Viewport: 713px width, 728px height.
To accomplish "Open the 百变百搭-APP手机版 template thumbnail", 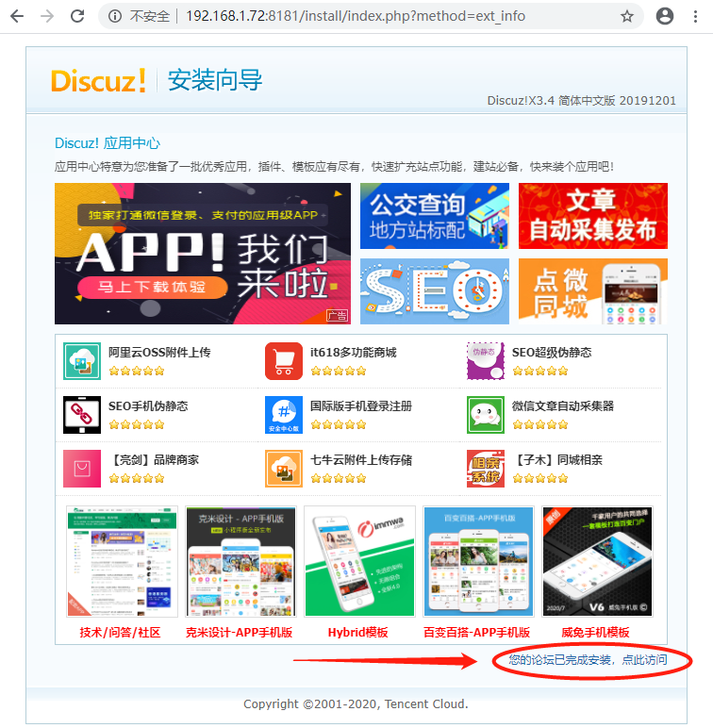I will tap(478, 561).
